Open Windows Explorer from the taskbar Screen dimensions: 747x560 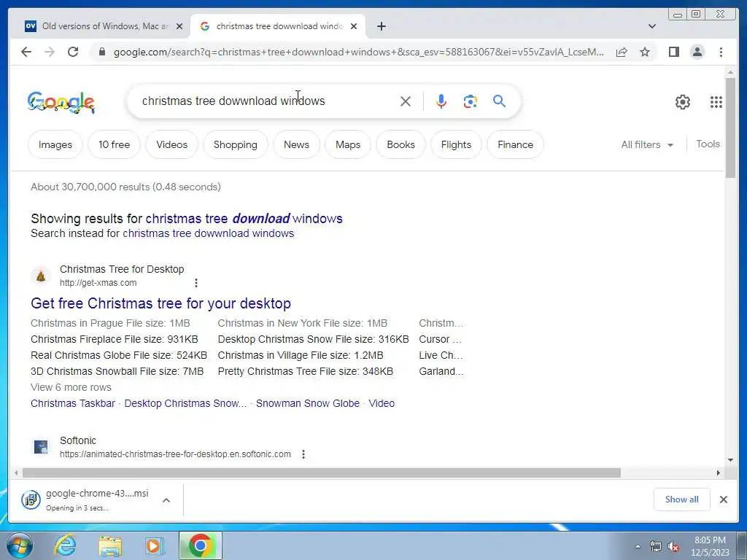click(x=111, y=545)
